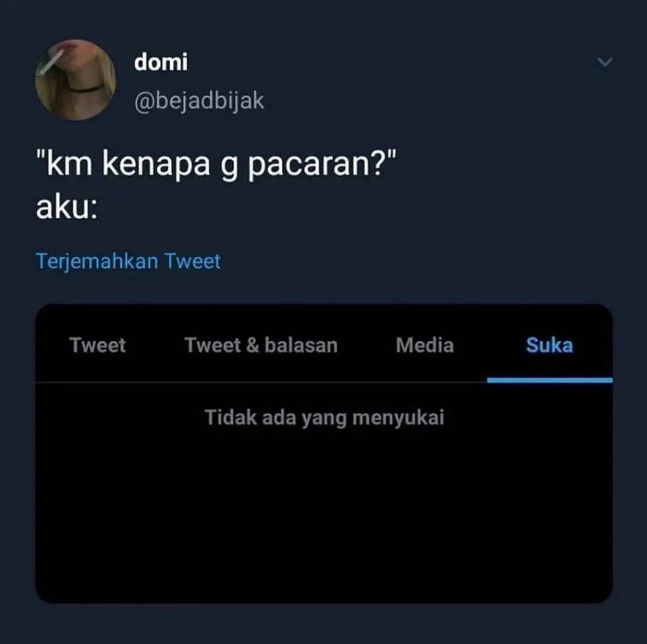
Task: Click the word "balasan" in the tab bar
Action: [302, 345]
